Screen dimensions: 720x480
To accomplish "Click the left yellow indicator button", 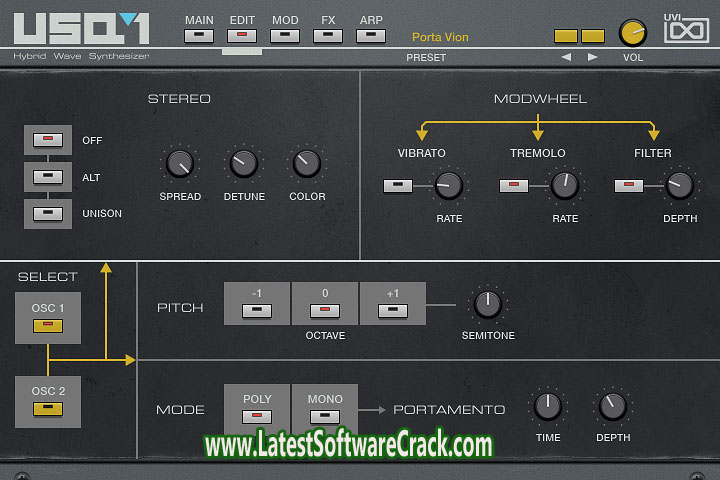I will pos(566,36).
